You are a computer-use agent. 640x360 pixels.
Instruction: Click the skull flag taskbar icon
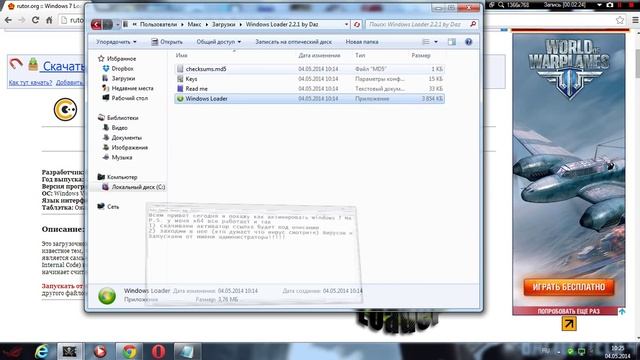coord(69,351)
